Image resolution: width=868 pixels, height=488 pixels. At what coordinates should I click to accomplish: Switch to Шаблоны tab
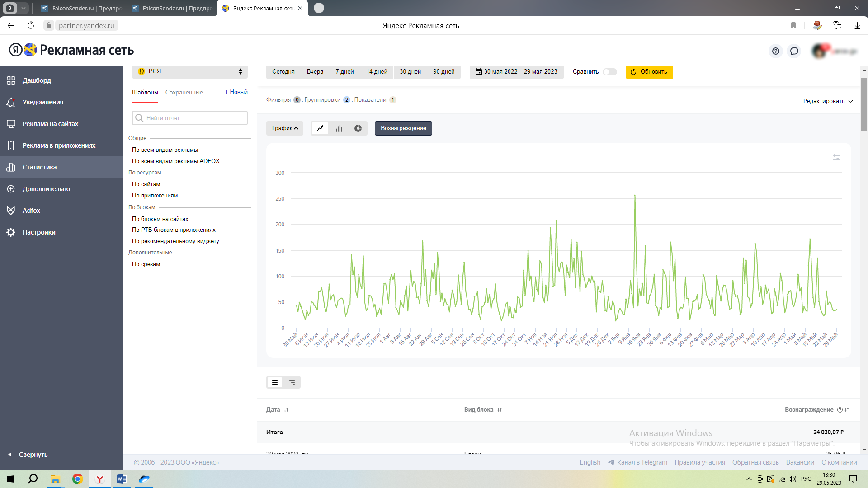[x=145, y=92]
